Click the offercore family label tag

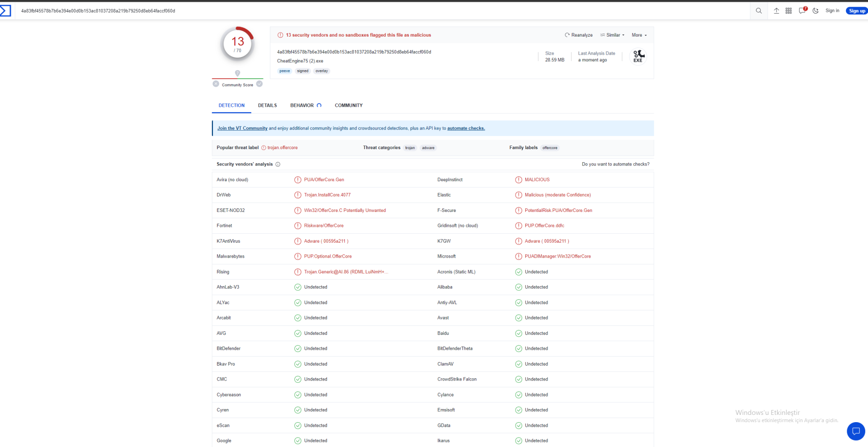[550, 148]
